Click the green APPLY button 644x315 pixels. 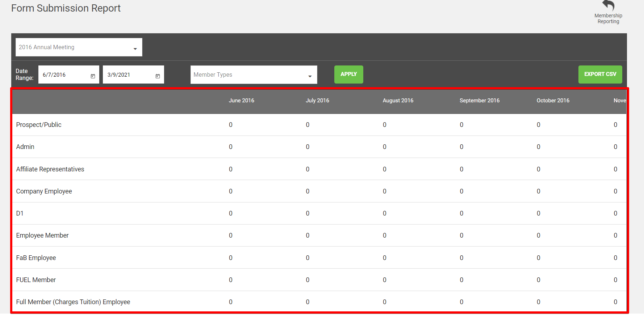[x=348, y=74]
